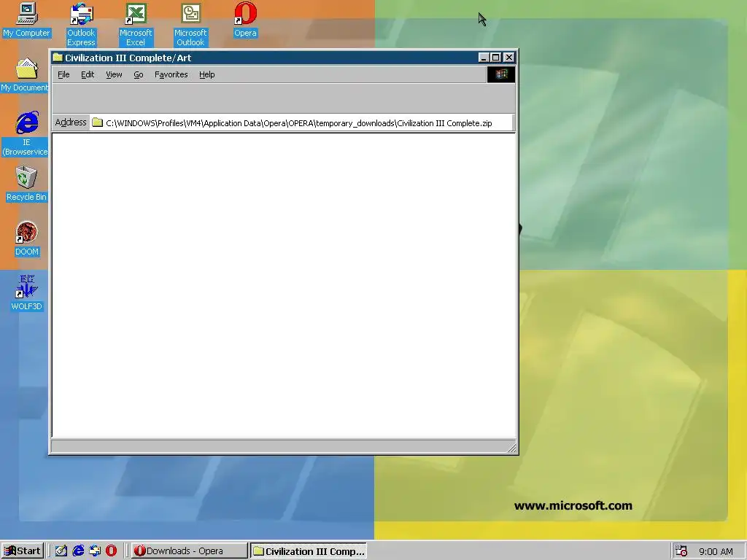Click the window resize grip corner
The width and height of the screenshot is (747, 560).
[x=511, y=447]
